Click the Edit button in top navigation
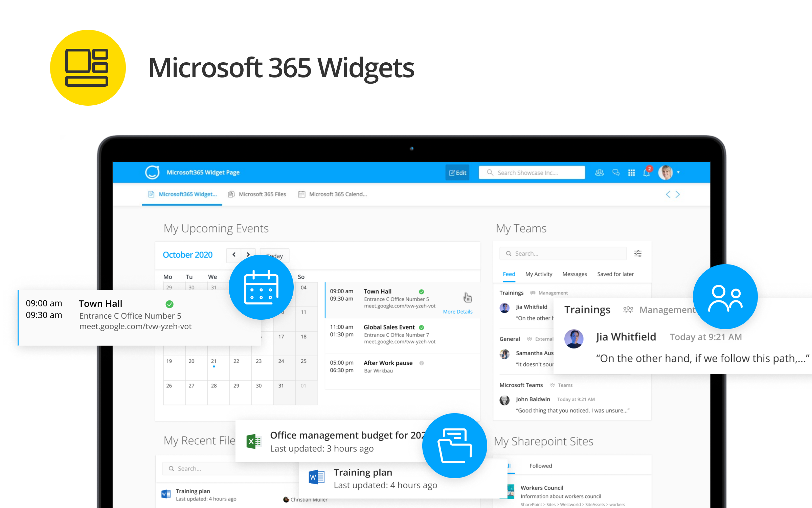 pyautogui.click(x=461, y=173)
